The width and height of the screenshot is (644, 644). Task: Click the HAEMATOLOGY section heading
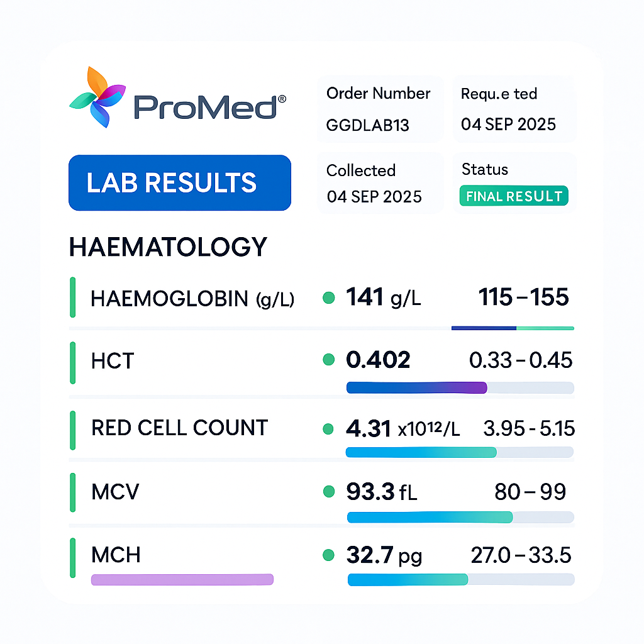[168, 247]
